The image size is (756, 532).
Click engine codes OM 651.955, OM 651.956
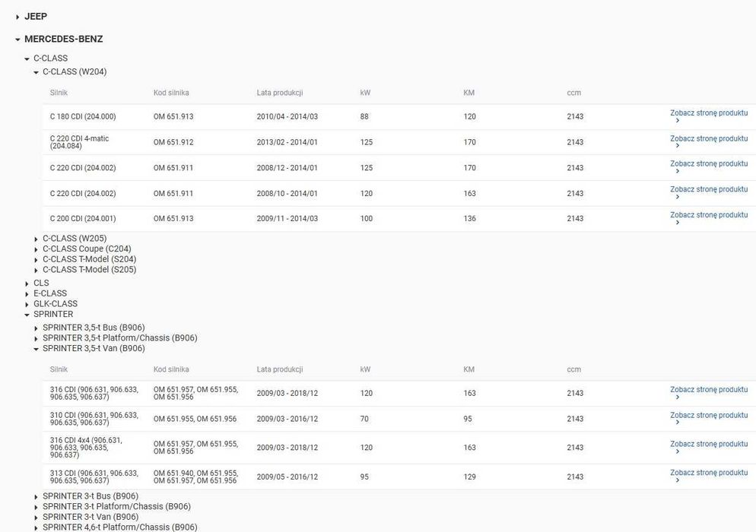click(195, 420)
